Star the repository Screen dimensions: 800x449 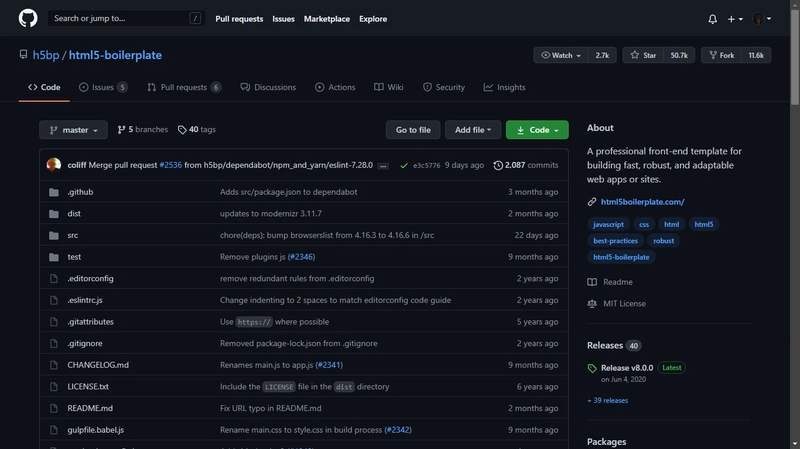[643, 55]
